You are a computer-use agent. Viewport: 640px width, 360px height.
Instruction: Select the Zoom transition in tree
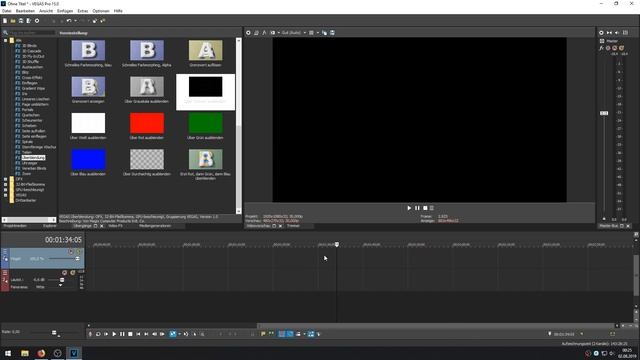tap(26, 173)
